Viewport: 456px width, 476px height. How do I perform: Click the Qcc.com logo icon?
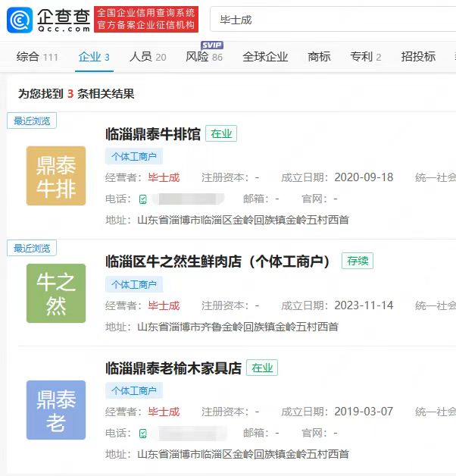(x=20, y=20)
